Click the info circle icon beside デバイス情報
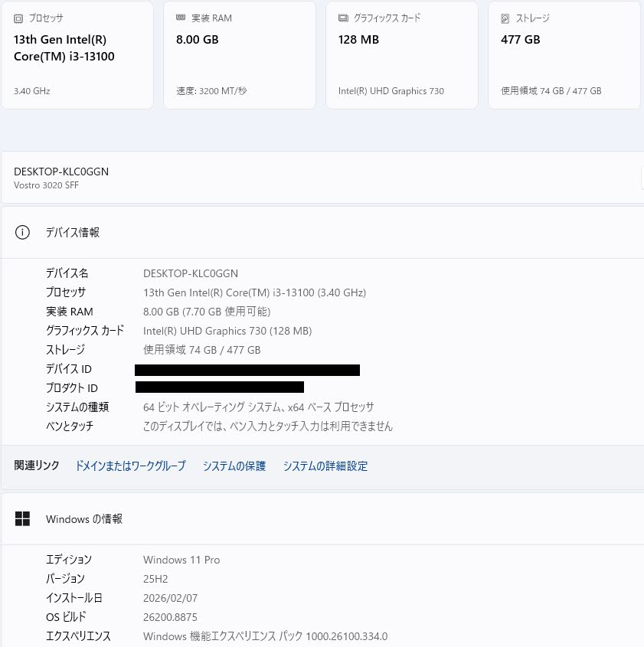 (x=22, y=232)
